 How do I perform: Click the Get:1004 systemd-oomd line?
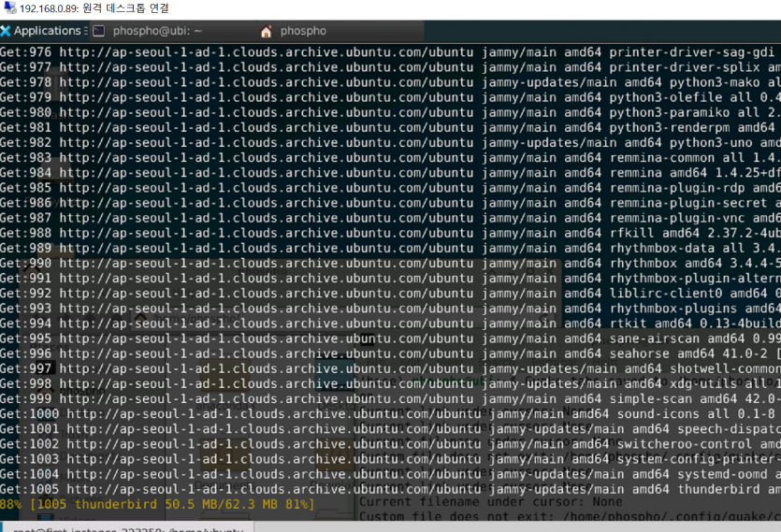(x=391, y=474)
